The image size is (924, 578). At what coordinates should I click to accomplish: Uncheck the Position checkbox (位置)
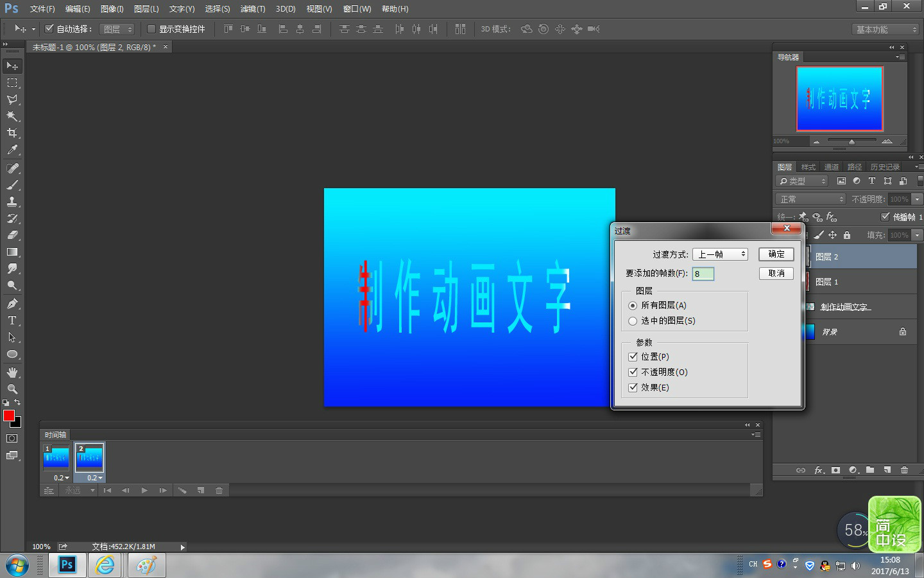633,356
